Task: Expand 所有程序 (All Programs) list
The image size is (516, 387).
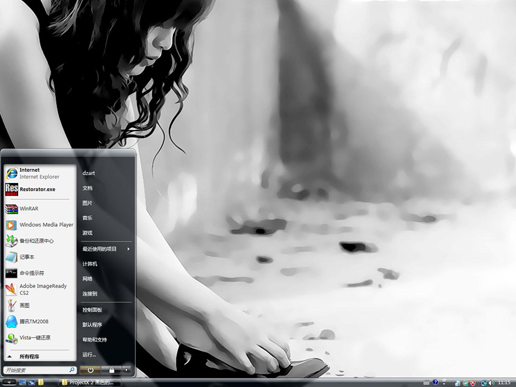Action: click(x=39, y=356)
